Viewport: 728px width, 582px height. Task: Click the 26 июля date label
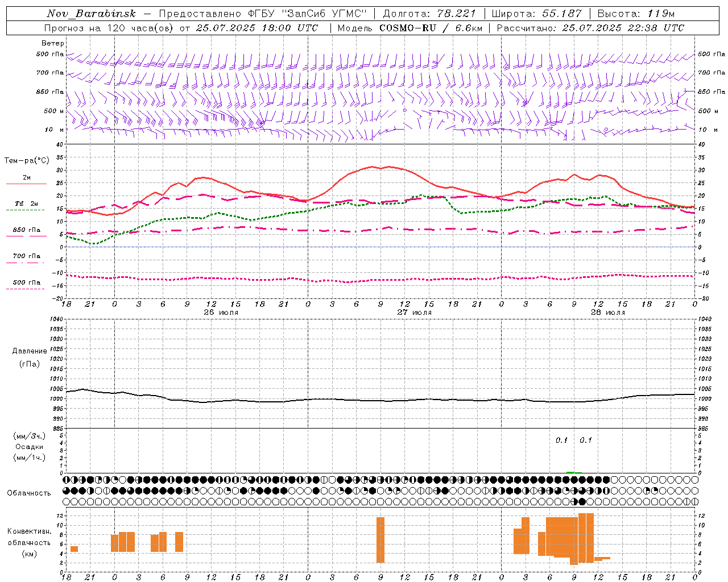click(x=221, y=312)
